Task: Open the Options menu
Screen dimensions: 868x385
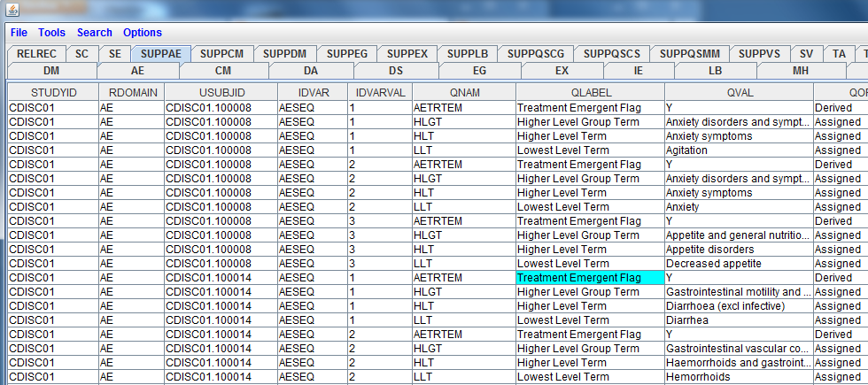Action: tap(143, 33)
